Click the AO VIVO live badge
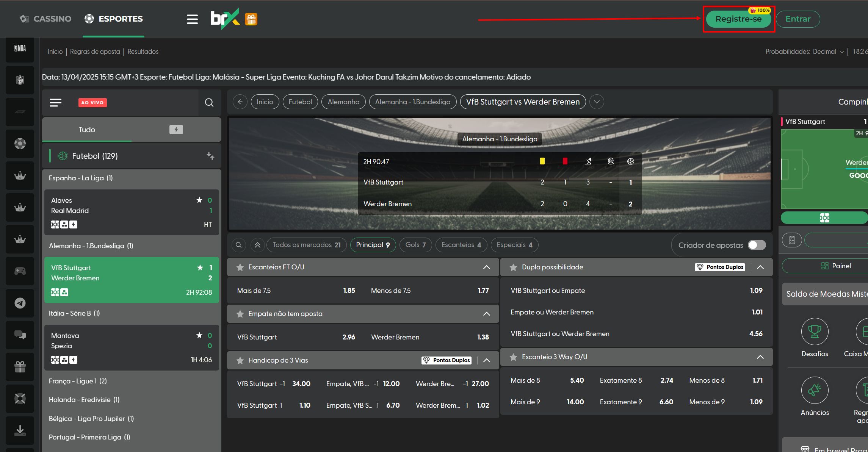Image resolution: width=868 pixels, height=452 pixels. (x=92, y=103)
